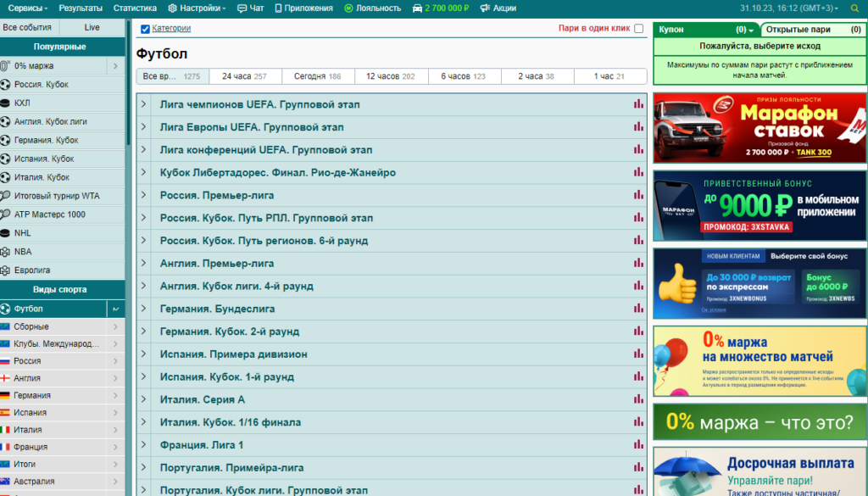Click the tennis icon beside Итоговый турнир WTA
Image resolution: width=868 pixels, height=496 pixels.
tap(5, 195)
